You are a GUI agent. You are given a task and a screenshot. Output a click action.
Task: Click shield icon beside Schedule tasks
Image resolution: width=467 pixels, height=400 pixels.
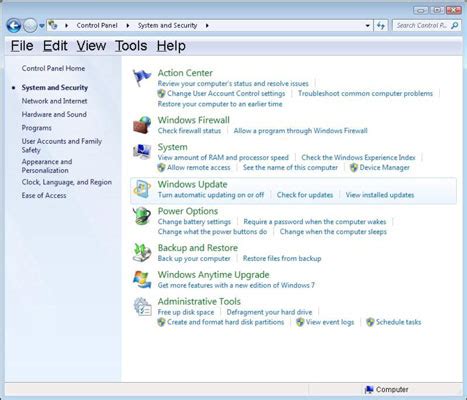(x=370, y=322)
